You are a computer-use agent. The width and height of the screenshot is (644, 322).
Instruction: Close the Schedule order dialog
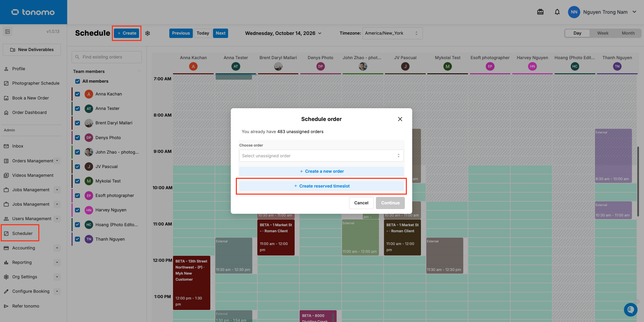click(x=400, y=119)
